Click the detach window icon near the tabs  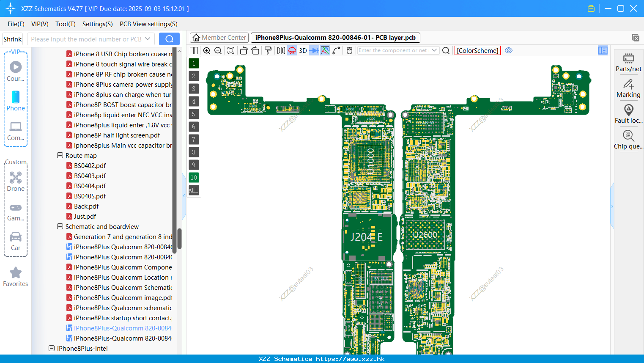point(636,38)
